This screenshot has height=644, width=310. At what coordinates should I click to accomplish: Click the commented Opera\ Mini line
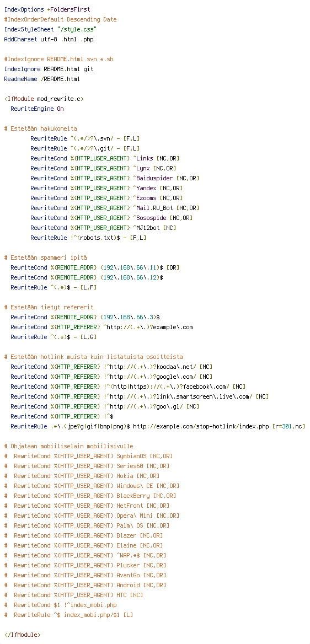pos(92,516)
